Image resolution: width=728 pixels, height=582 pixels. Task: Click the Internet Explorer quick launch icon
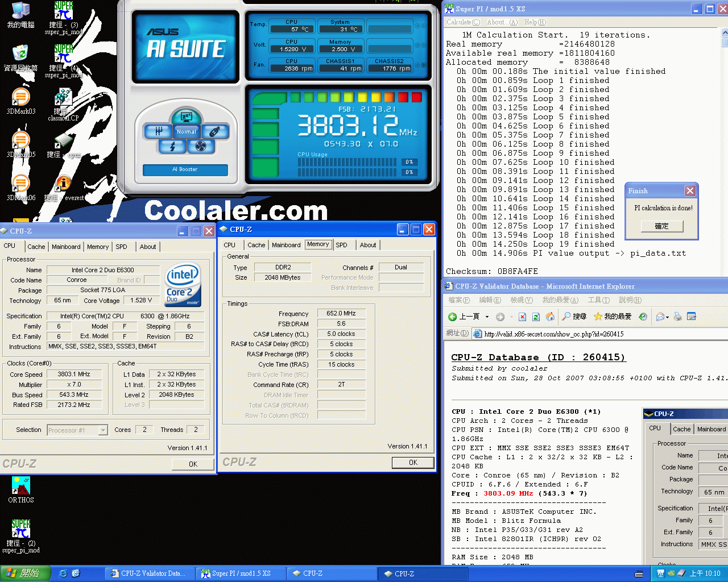[x=63, y=573]
